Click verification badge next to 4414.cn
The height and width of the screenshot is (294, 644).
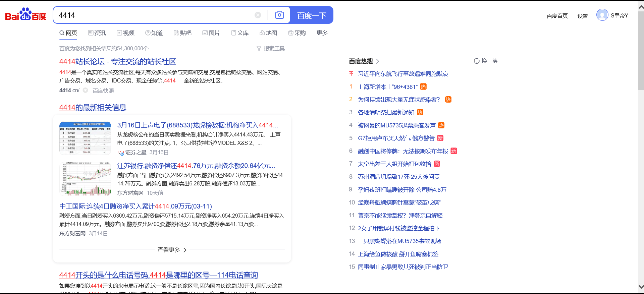pyautogui.click(x=86, y=91)
